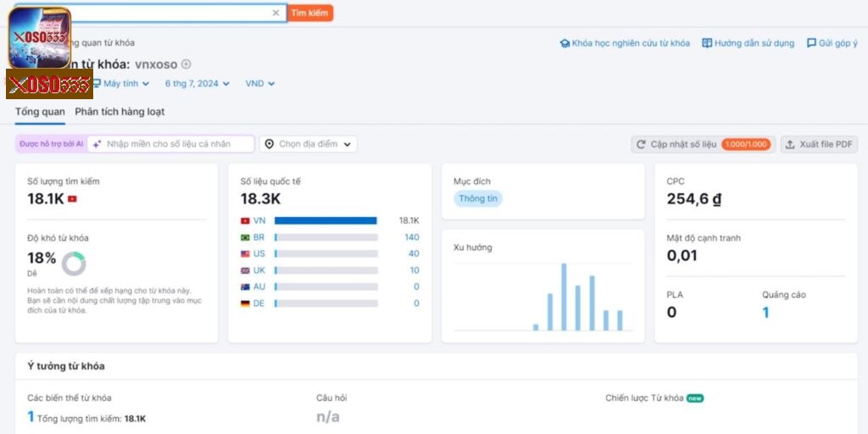868x434 pixels.
Task: Switch to the Tổng quan tab
Action: pyautogui.click(x=40, y=112)
